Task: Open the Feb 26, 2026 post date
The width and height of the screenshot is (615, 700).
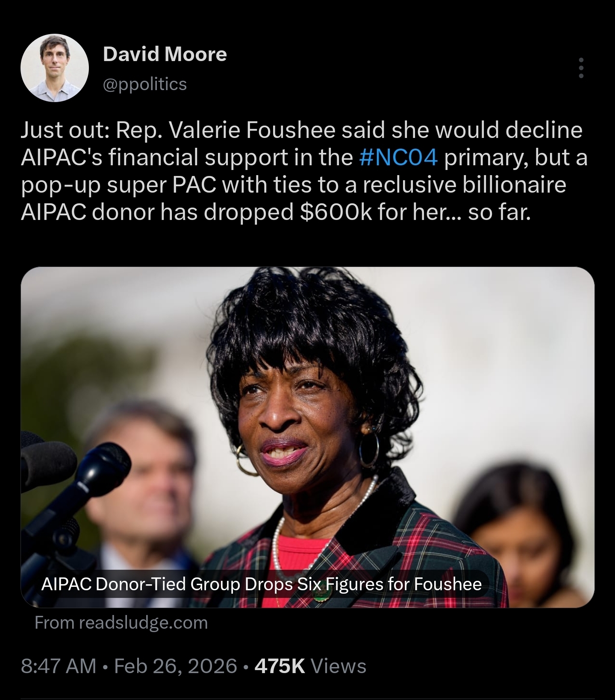Action: point(176,666)
